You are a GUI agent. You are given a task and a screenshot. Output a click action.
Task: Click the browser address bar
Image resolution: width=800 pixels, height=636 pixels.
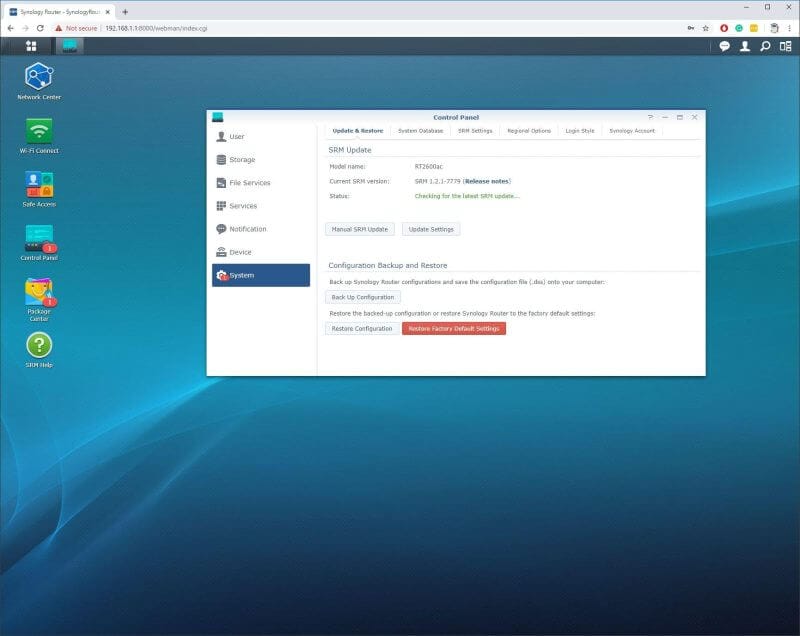pyautogui.click(x=300, y=28)
